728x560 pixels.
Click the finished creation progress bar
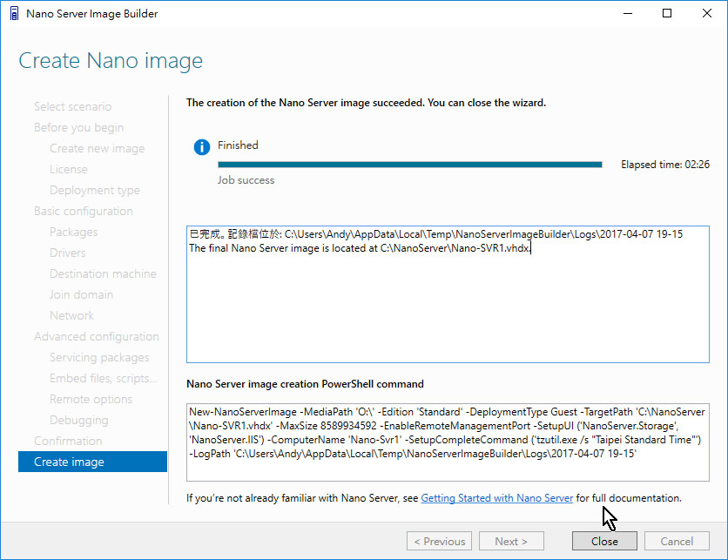410,165
